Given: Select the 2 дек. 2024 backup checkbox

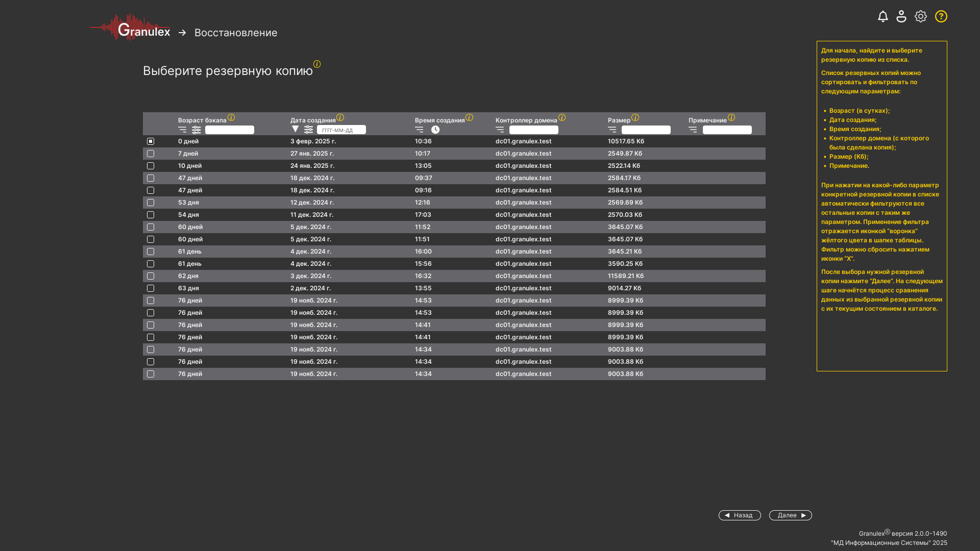Looking at the screenshot, I should pyautogui.click(x=151, y=288).
